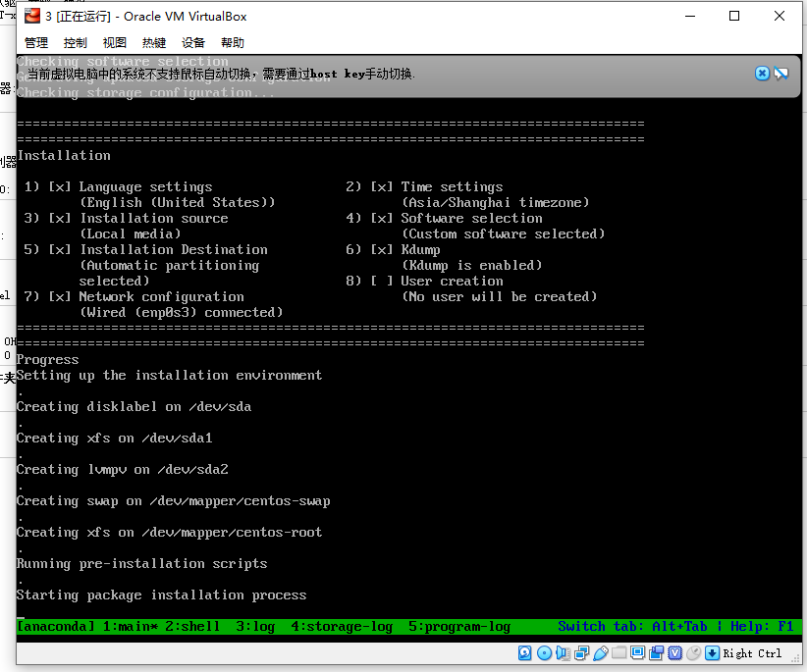Open the 控制 menu
Image resolution: width=807 pixels, height=672 pixels.
(x=76, y=43)
